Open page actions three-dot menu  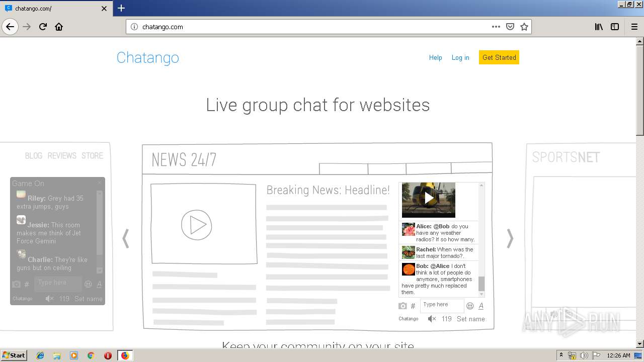pyautogui.click(x=496, y=27)
